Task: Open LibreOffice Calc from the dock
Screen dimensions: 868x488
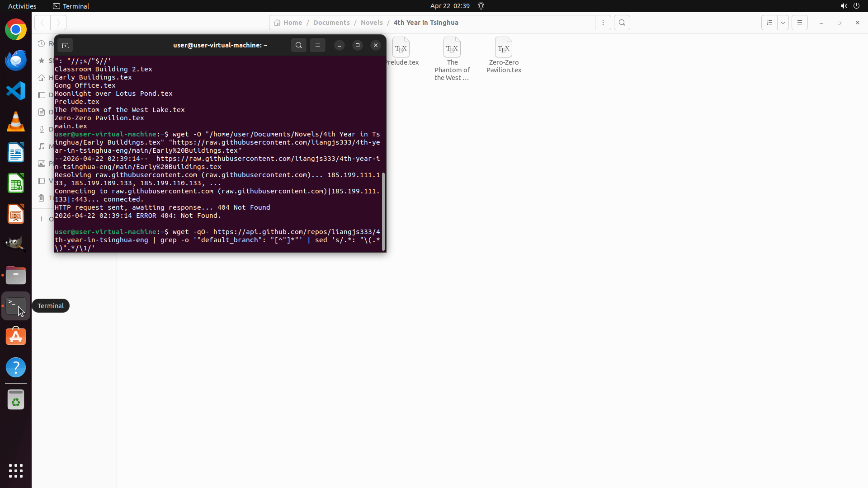Action: pos(16,183)
